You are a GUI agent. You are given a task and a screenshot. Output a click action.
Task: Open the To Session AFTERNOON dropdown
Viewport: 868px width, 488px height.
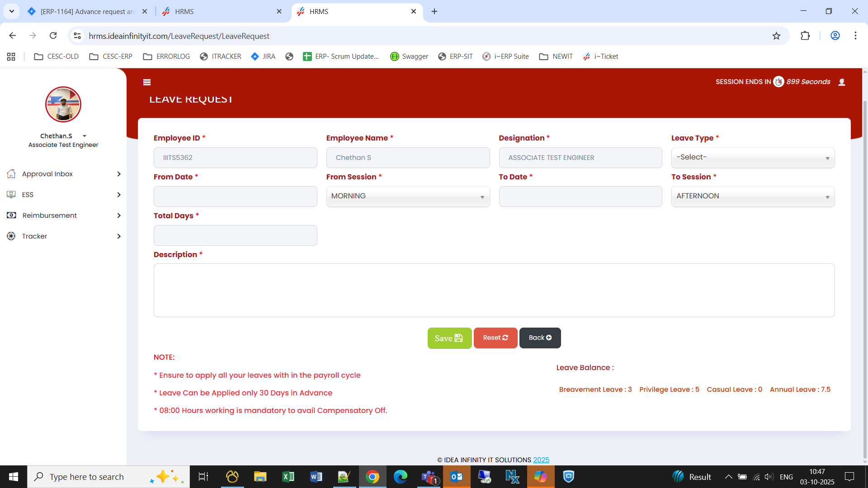point(753,197)
